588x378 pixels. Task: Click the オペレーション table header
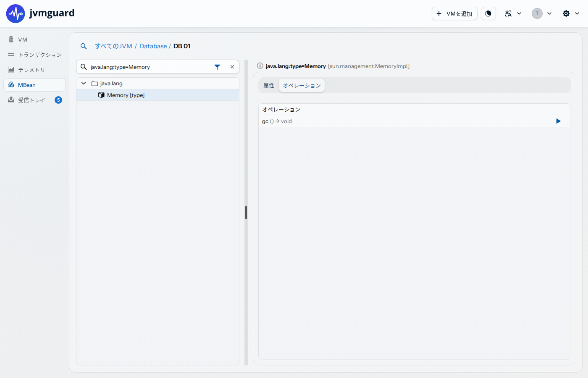tap(414, 109)
